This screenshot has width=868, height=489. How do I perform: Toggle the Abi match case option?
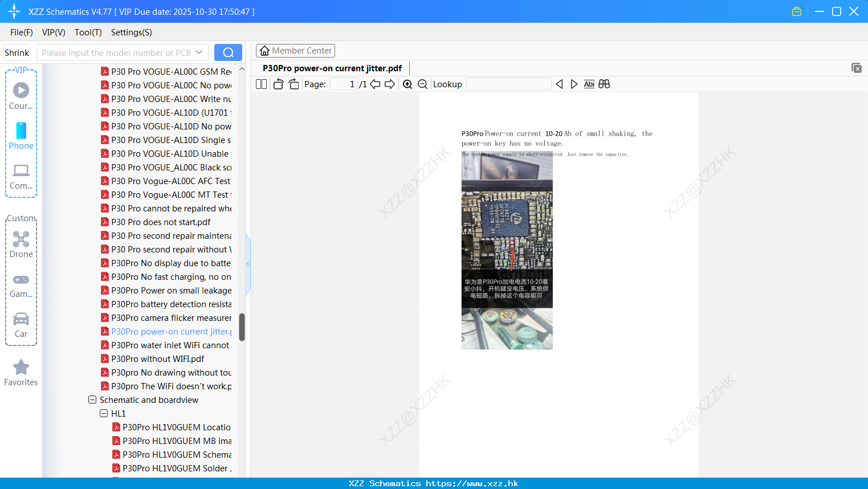(589, 84)
